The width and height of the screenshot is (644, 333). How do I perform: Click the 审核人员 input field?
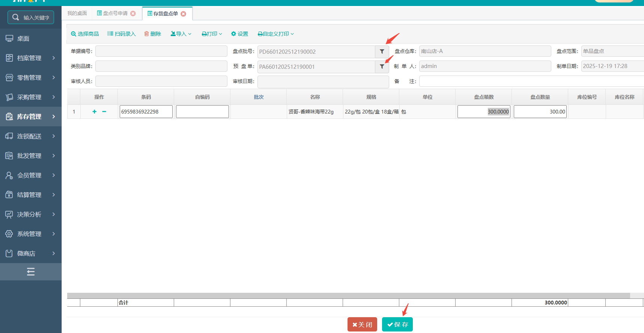[x=161, y=81]
